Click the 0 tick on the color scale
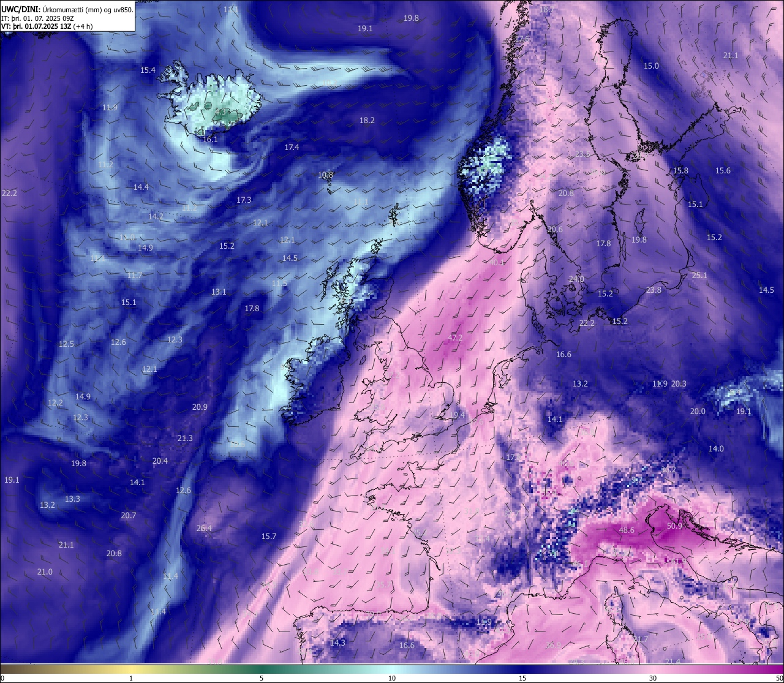Screen dimensions: 784x683 [x=2, y=678]
